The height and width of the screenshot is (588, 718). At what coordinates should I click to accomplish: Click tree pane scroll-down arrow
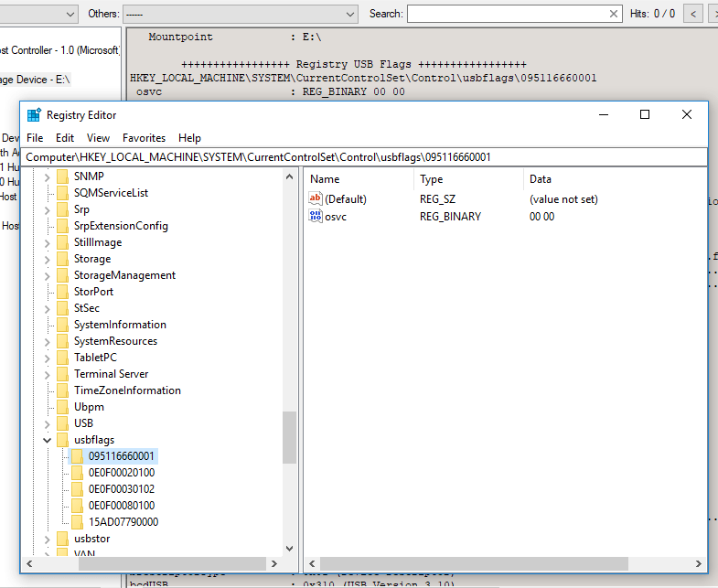click(x=289, y=548)
